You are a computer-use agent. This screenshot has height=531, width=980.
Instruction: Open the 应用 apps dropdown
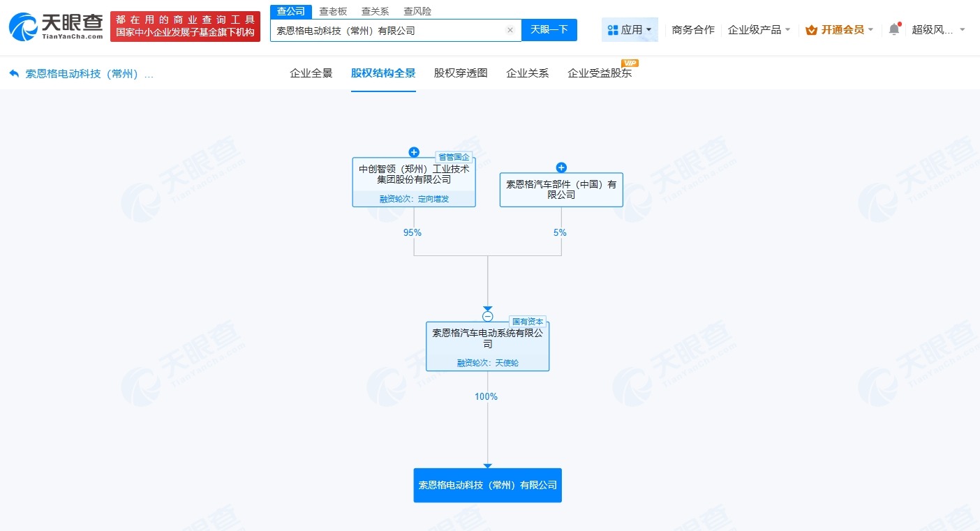(628, 29)
